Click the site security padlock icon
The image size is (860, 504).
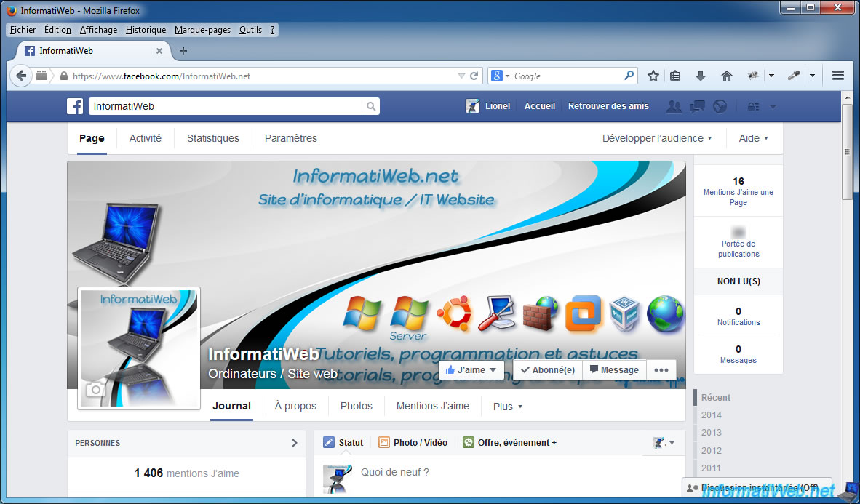click(x=63, y=76)
